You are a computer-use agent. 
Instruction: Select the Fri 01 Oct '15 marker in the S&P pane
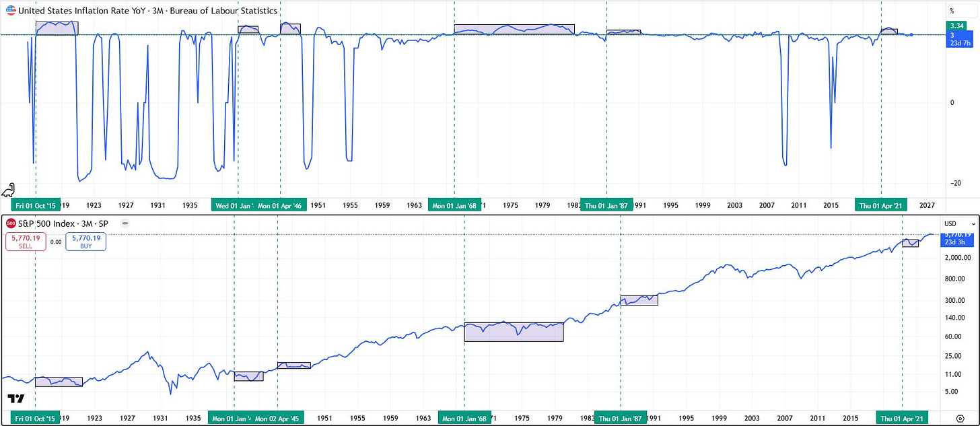pos(35,417)
